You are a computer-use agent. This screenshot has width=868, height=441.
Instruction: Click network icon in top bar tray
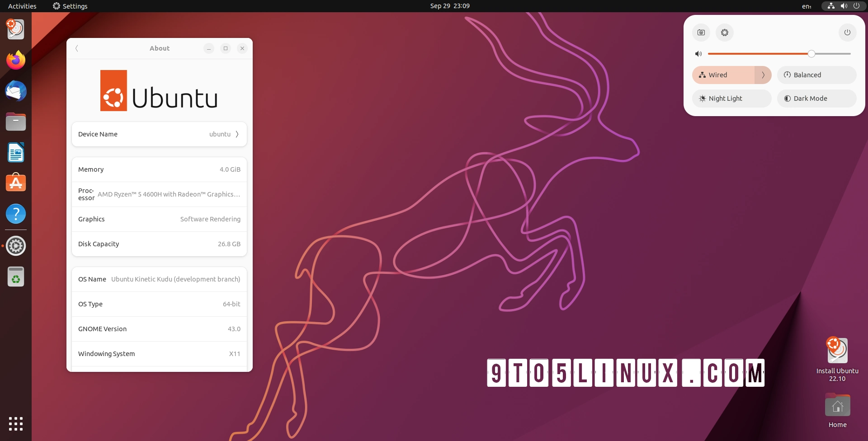pyautogui.click(x=831, y=6)
